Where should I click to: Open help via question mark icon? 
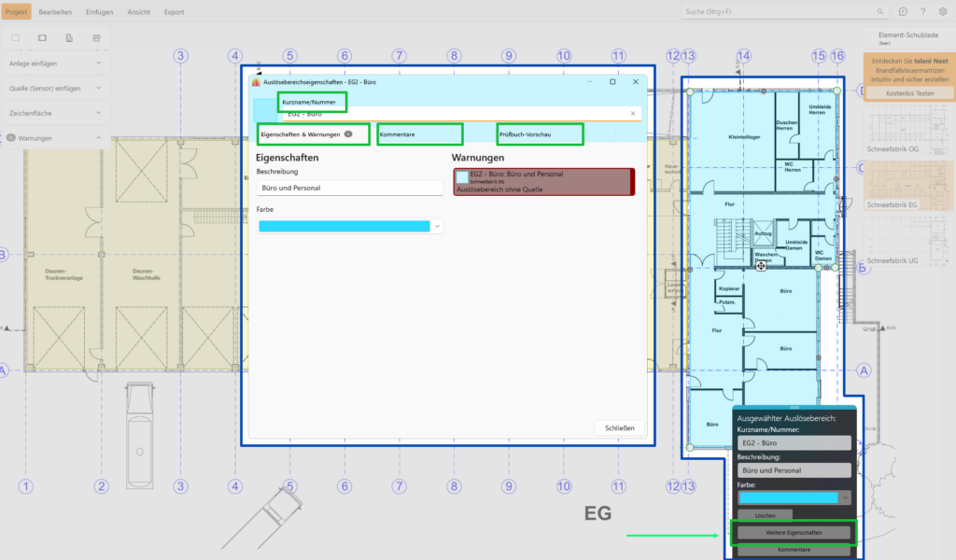(x=922, y=12)
